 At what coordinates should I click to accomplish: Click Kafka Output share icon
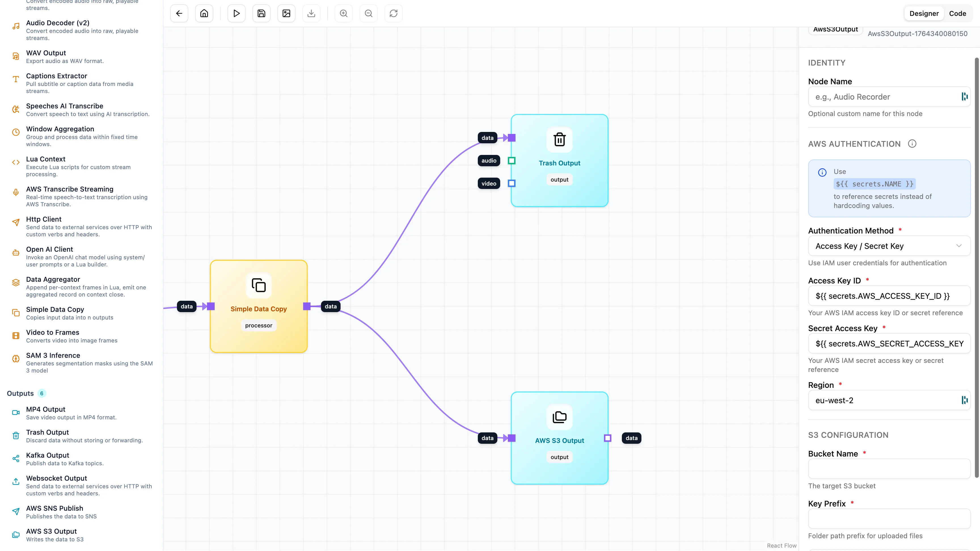click(x=16, y=459)
